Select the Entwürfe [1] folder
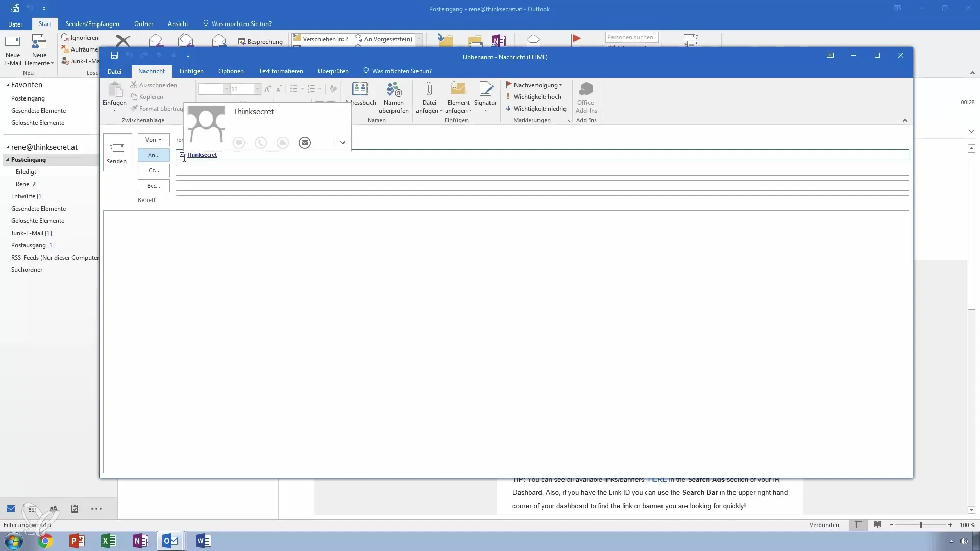980x551 pixels. coord(28,196)
